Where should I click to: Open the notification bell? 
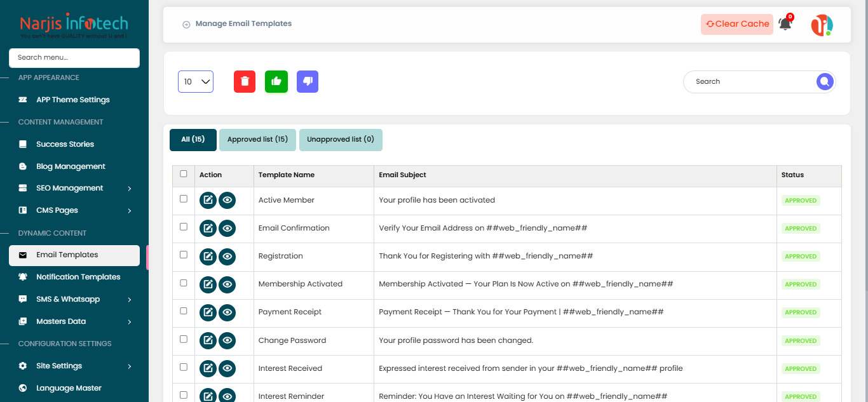785,24
